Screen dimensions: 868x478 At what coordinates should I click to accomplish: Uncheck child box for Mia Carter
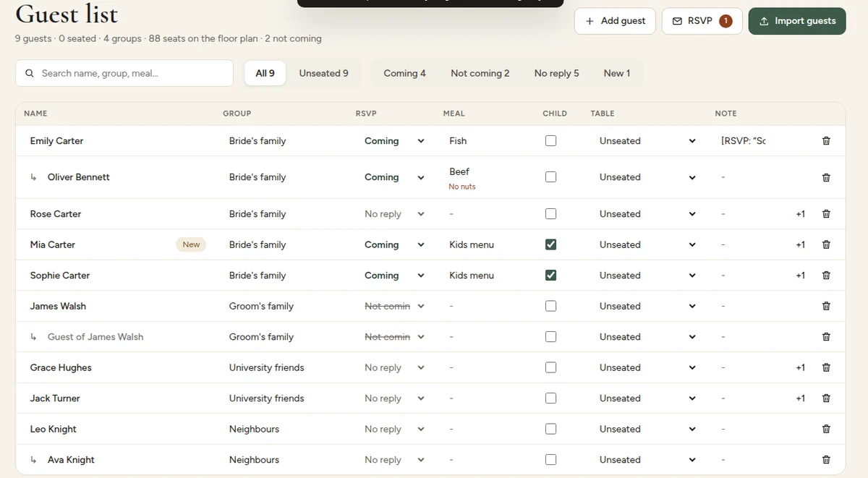click(550, 244)
